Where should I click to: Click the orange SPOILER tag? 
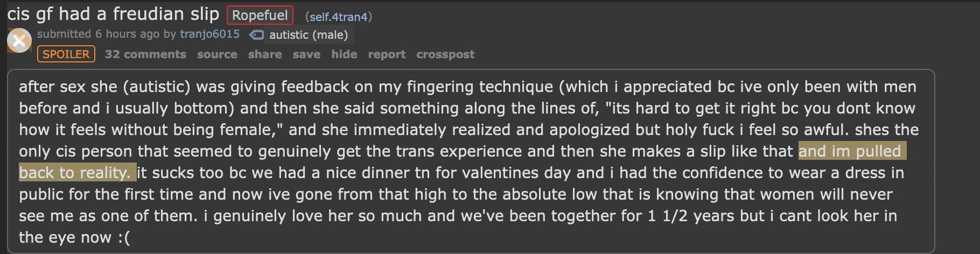tap(66, 54)
